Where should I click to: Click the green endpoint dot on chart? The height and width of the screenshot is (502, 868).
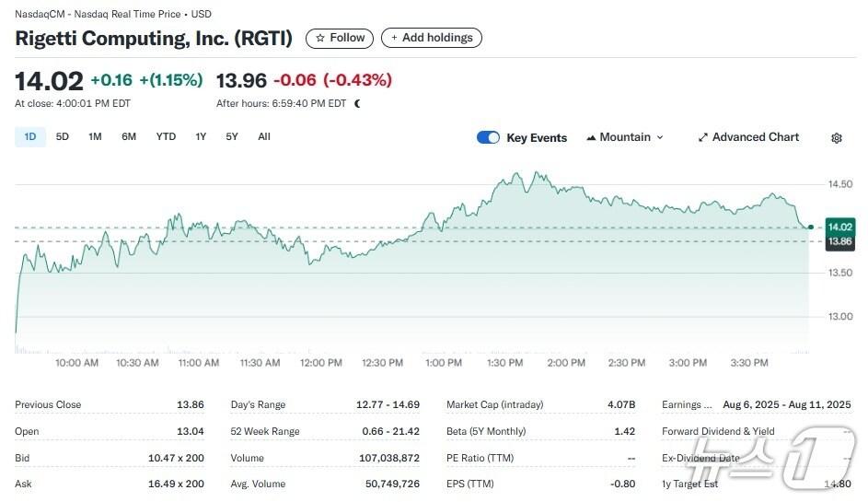pyautogui.click(x=810, y=227)
